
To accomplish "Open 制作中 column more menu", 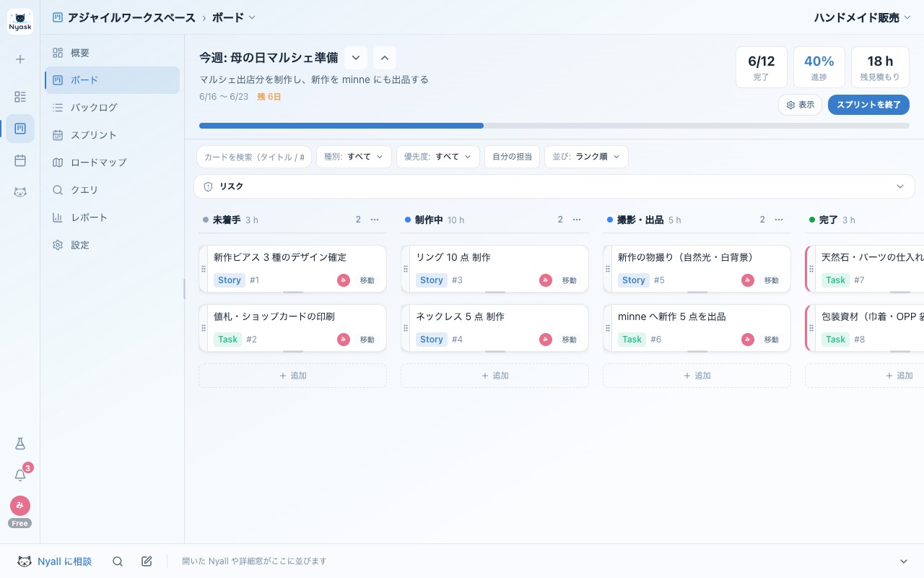I will (x=577, y=220).
